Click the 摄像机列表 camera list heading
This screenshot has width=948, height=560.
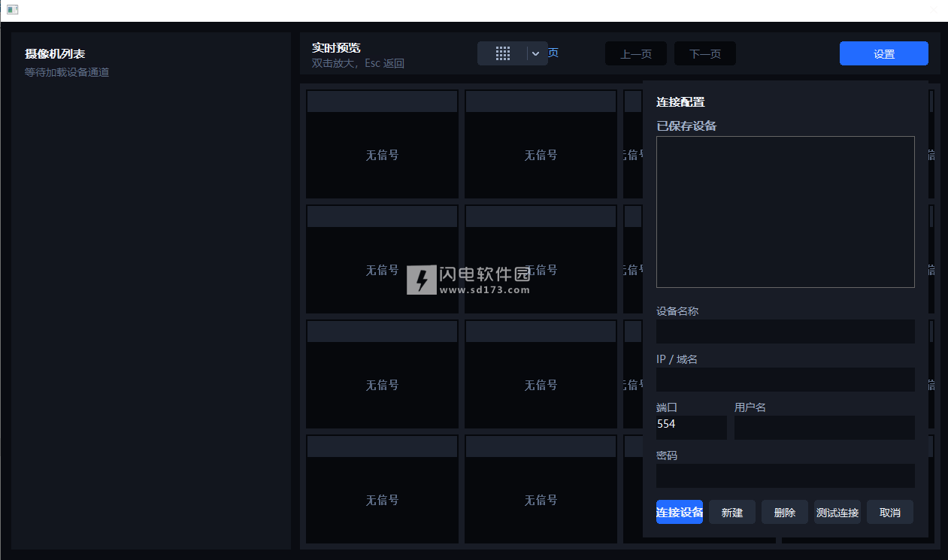tap(55, 54)
